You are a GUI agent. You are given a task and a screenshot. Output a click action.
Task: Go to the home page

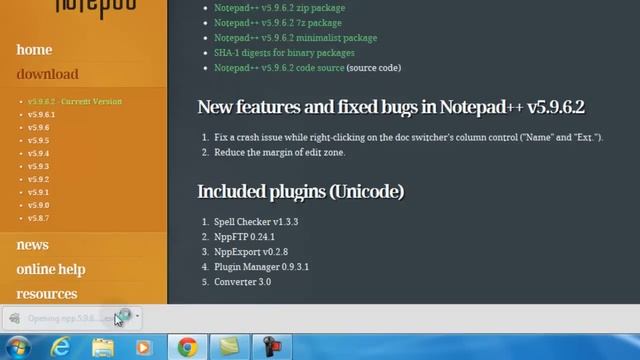click(x=34, y=50)
